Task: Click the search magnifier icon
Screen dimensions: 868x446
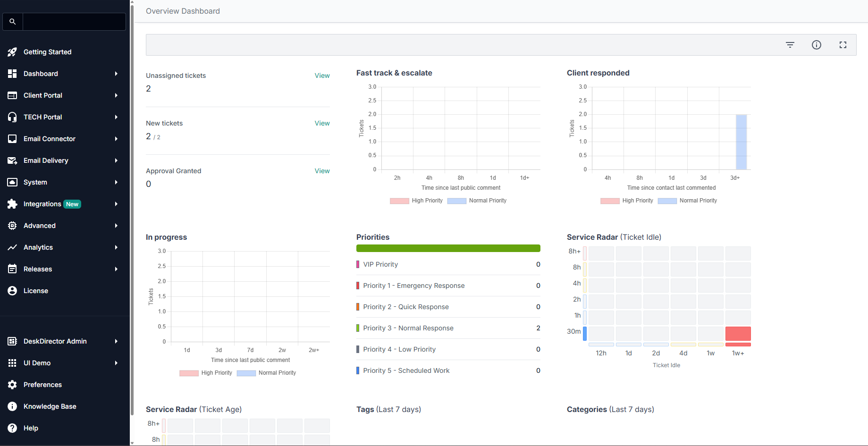Action: pos(13,22)
